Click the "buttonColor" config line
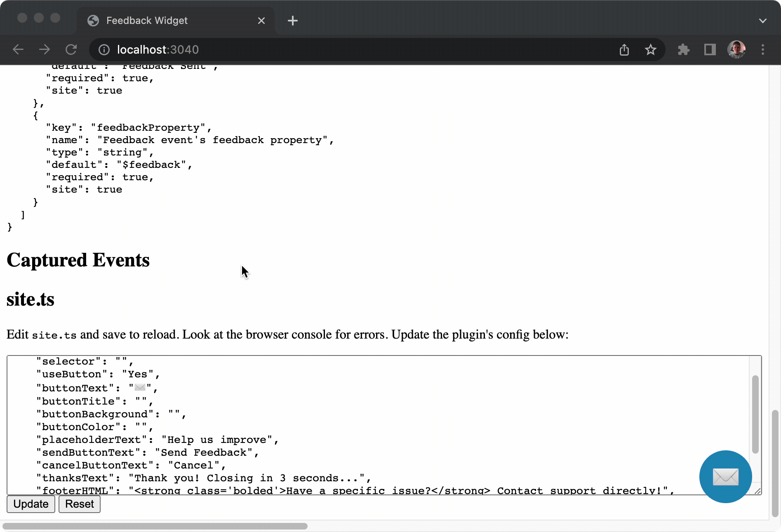Viewport: 781px width, 532px height. coord(94,427)
